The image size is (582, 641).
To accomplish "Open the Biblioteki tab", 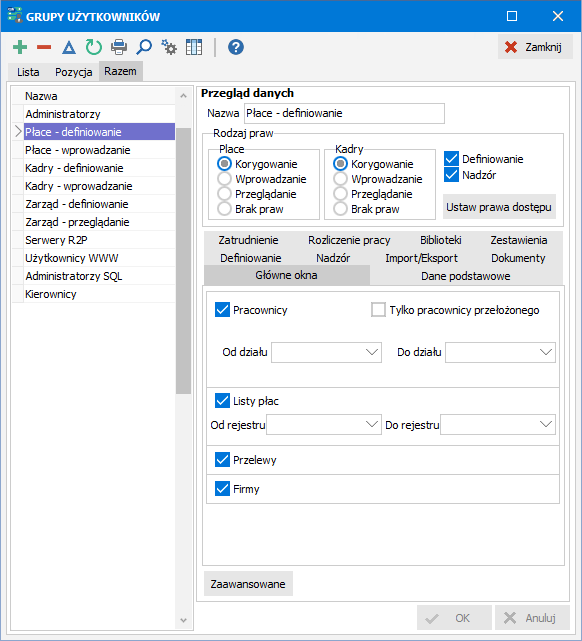I will coord(441,240).
